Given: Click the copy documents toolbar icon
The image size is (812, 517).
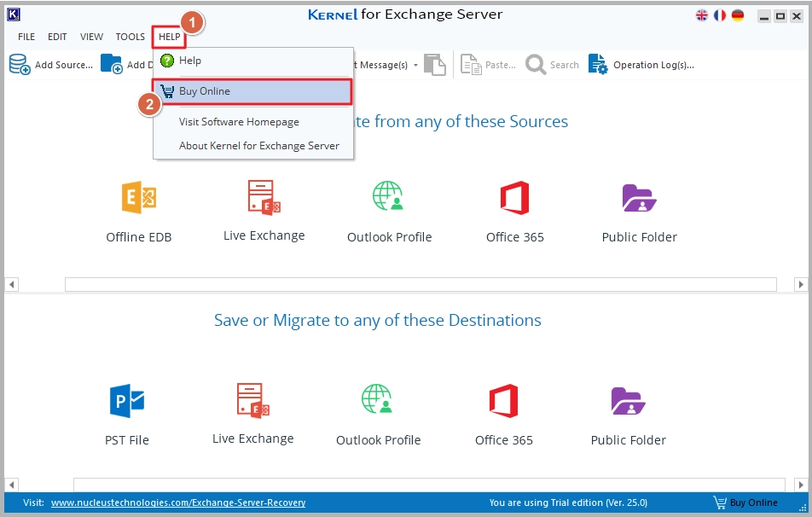Looking at the screenshot, I should 434,65.
